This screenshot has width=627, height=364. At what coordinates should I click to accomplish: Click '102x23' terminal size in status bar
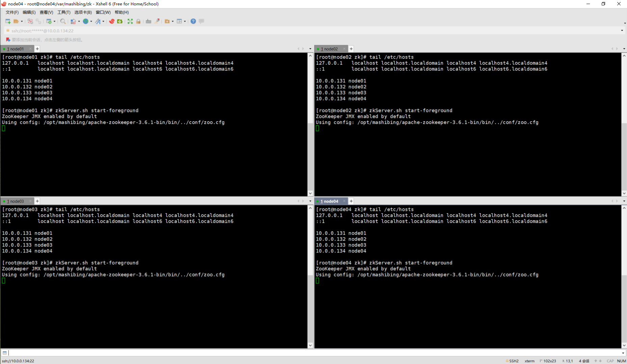pyautogui.click(x=549, y=361)
